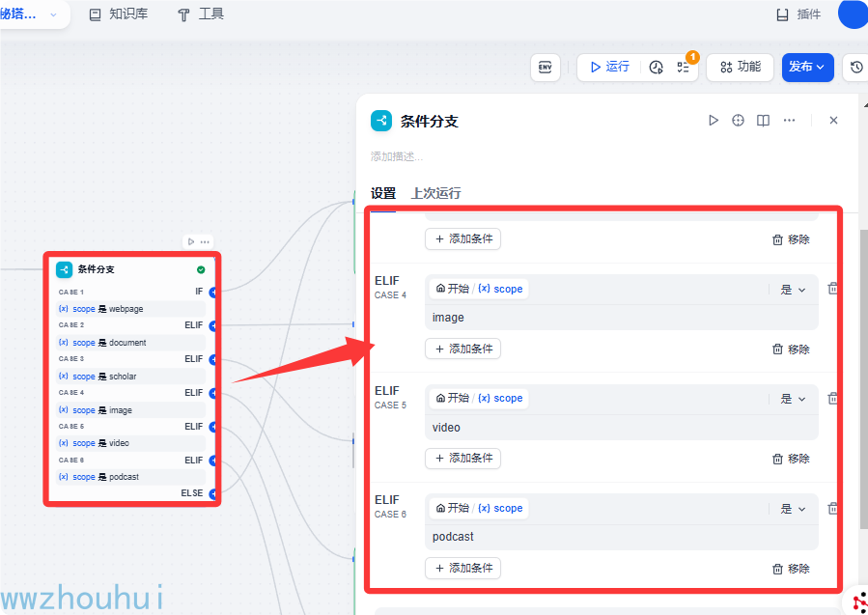Click 添加条件 in CASE 4
This screenshot has height=615, width=868.
pos(462,349)
